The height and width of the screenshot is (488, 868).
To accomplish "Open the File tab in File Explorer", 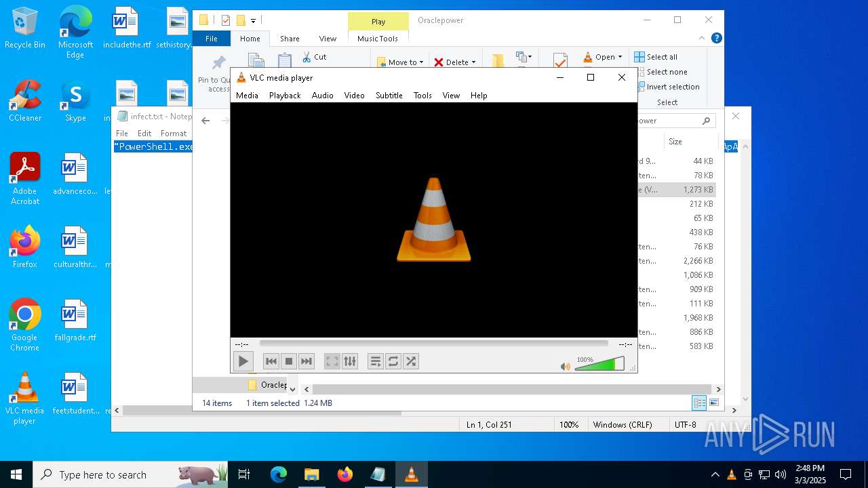I will [x=212, y=39].
